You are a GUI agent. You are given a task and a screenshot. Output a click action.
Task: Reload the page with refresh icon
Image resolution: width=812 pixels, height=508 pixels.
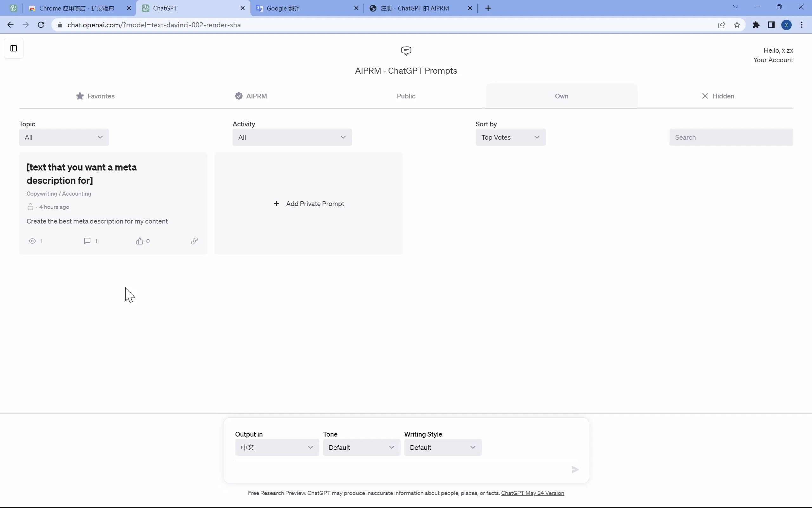41,25
